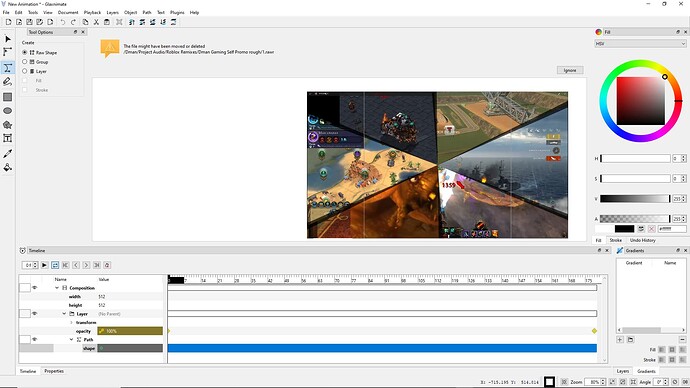Select the arrow Select tool
This screenshot has height=388, width=690.
coord(7,39)
